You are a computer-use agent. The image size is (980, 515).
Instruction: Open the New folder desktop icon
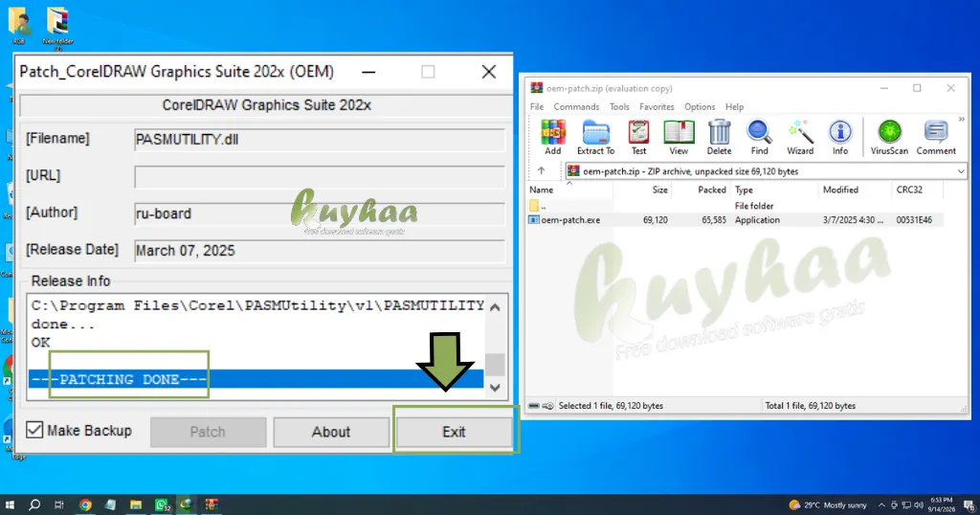click(x=58, y=28)
